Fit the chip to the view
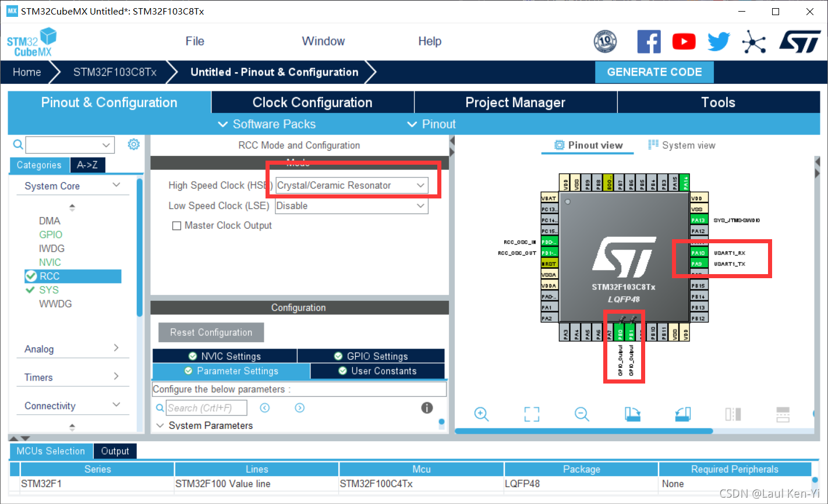 [x=532, y=414]
